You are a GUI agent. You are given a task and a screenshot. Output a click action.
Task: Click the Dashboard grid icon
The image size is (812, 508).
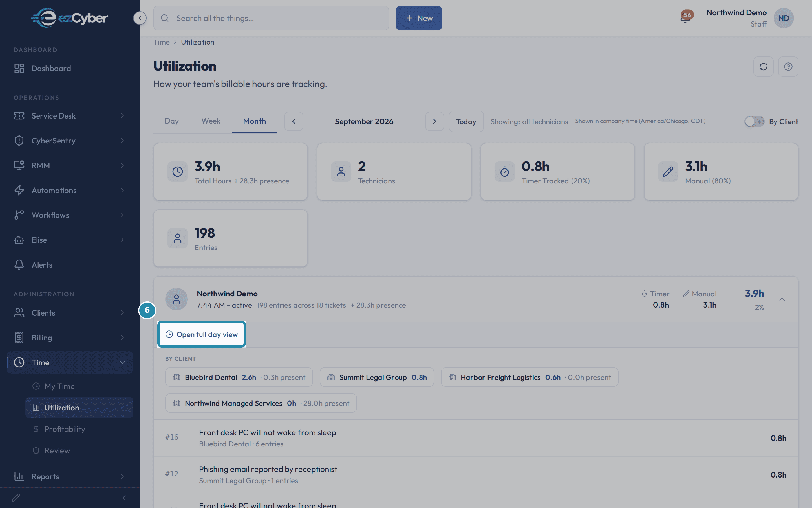(19, 68)
